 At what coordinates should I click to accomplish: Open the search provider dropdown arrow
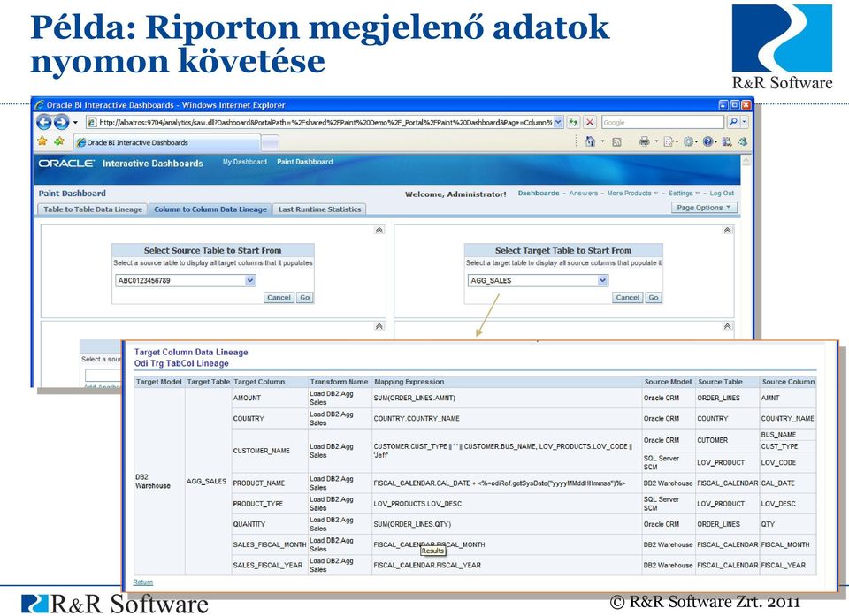pos(745,122)
